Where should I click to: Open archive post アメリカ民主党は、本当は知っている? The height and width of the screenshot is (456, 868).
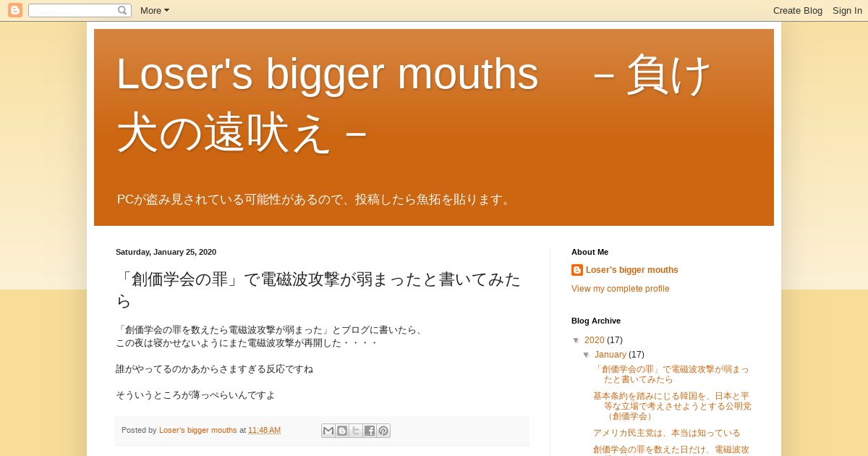[667, 433]
